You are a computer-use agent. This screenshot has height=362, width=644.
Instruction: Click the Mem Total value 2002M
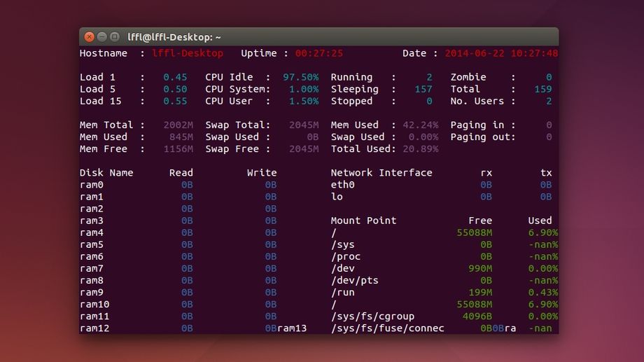[178, 125]
